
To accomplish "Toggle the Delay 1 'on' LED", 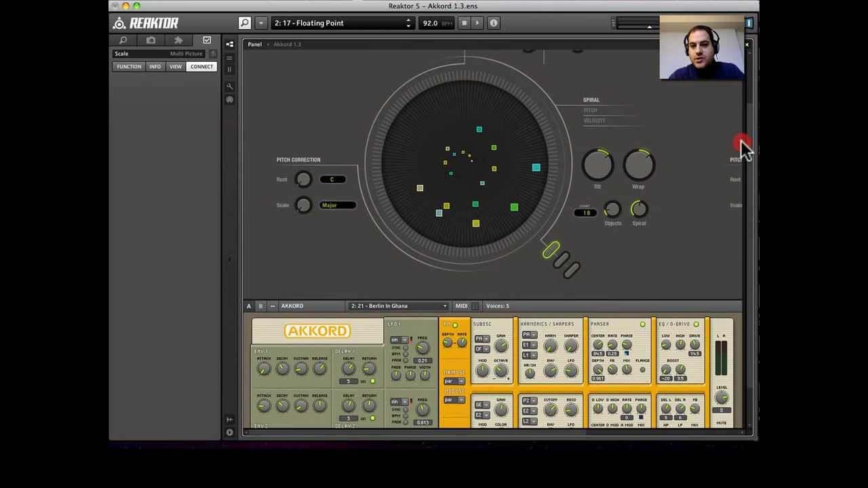I will point(372,382).
